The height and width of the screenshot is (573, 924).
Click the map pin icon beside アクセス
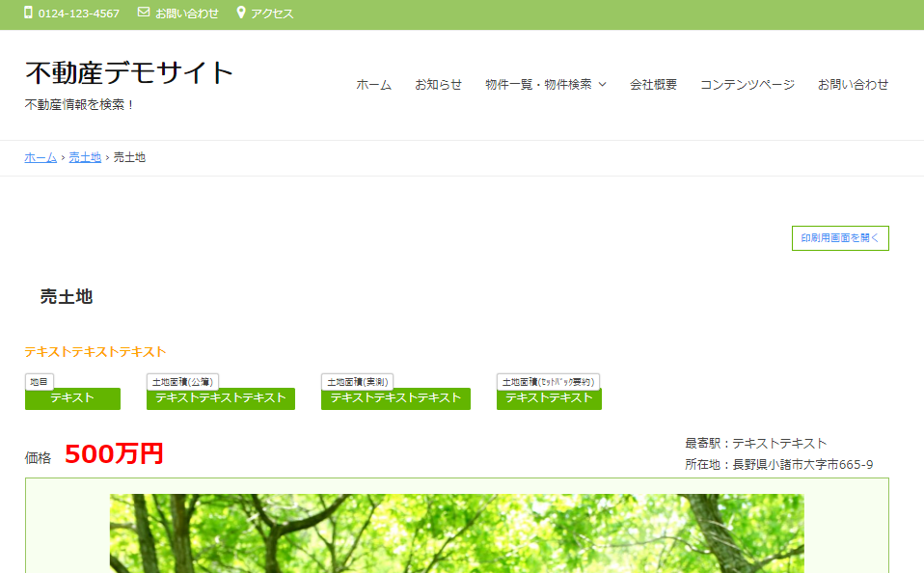coord(241,14)
